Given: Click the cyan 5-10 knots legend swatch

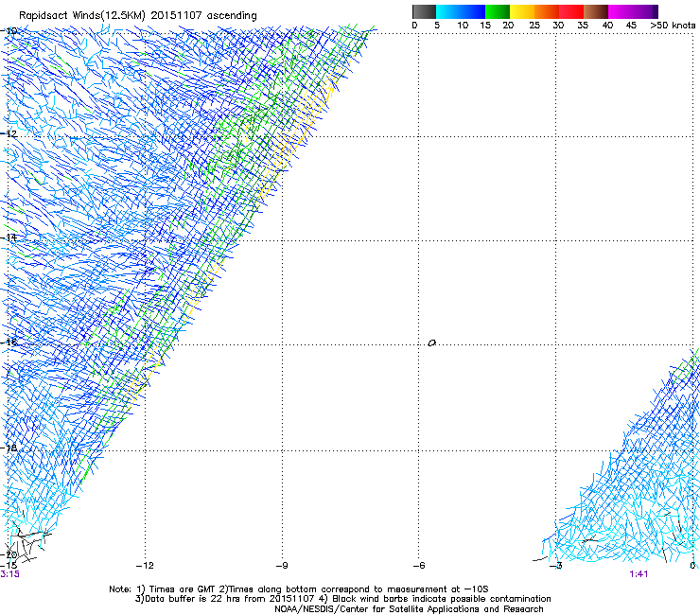Looking at the screenshot, I should (x=448, y=11).
